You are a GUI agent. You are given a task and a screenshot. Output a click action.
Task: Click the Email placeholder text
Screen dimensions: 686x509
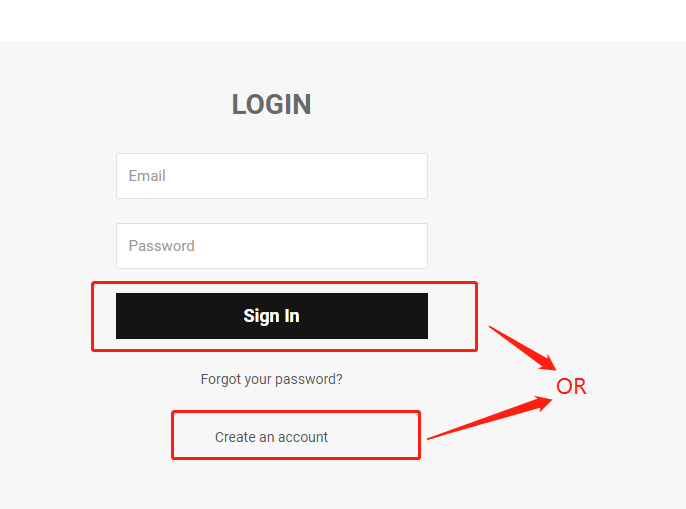(147, 176)
